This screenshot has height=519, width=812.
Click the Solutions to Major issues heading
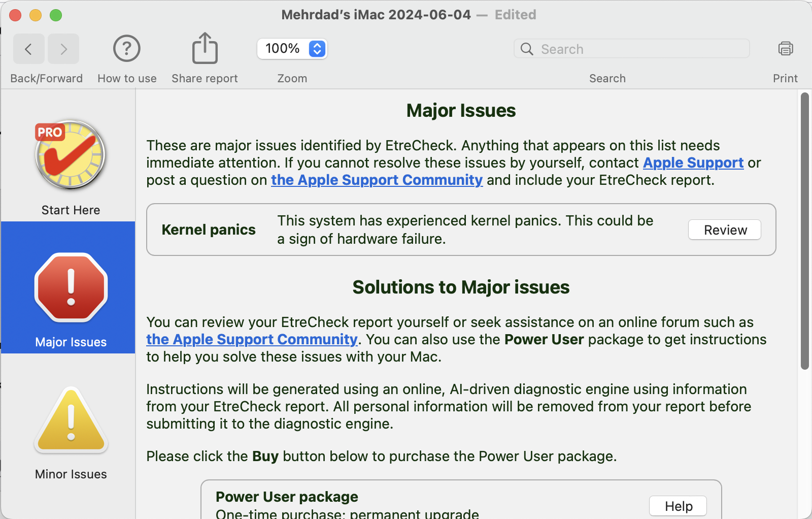tap(461, 287)
